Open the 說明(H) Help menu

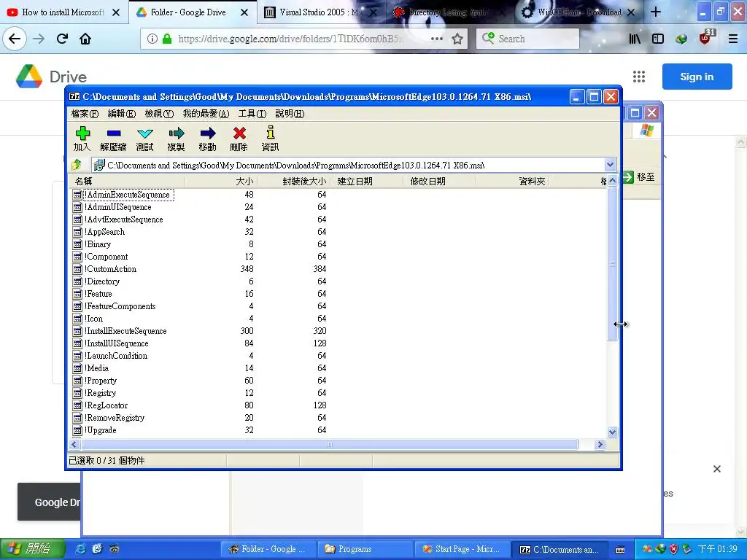290,114
